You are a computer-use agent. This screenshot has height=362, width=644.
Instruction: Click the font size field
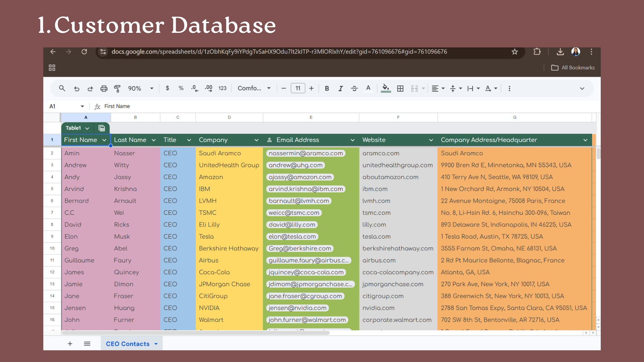pos(298,88)
